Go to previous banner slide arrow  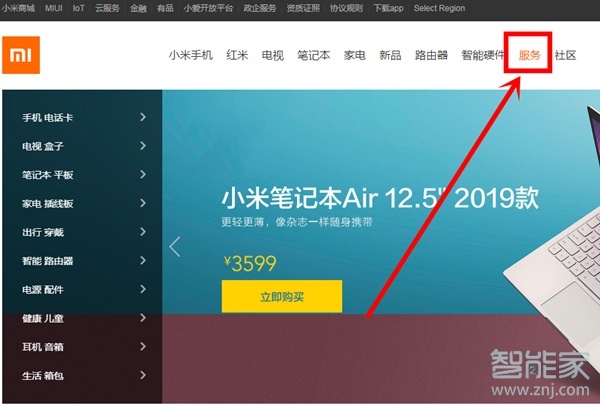(x=175, y=247)
